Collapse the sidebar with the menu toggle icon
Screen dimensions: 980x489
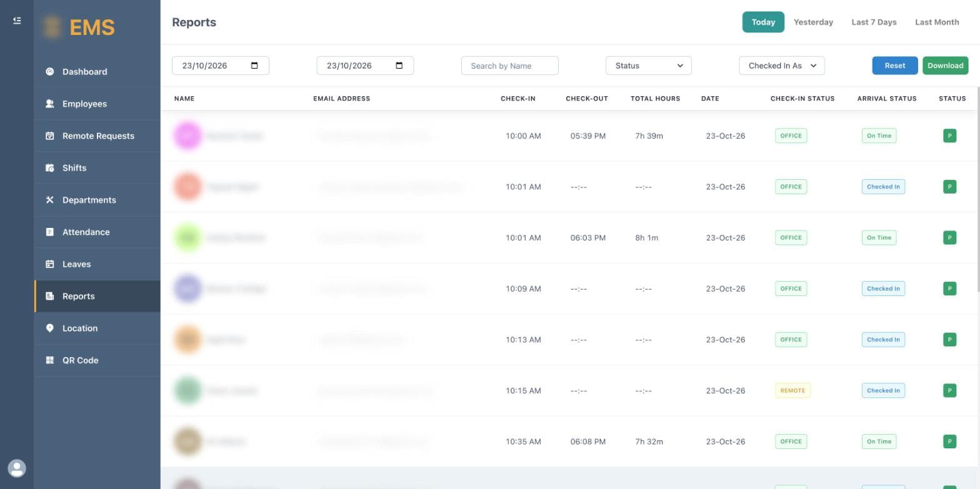pos(17,21)
